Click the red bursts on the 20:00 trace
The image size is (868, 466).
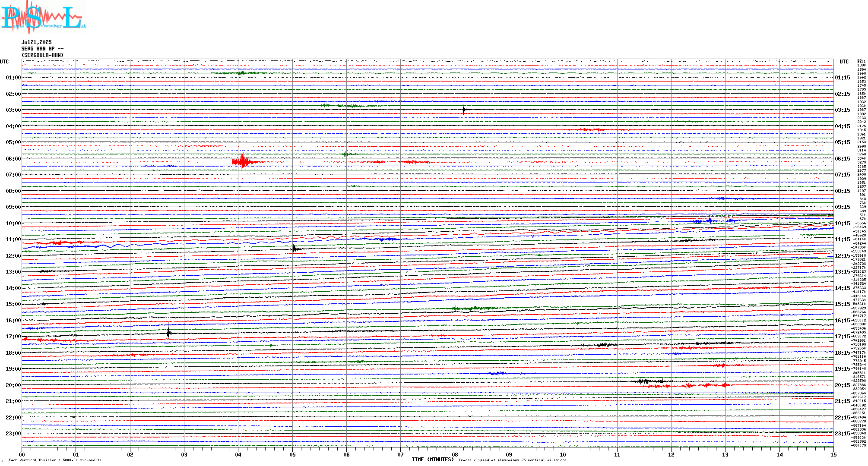point(687,385)
